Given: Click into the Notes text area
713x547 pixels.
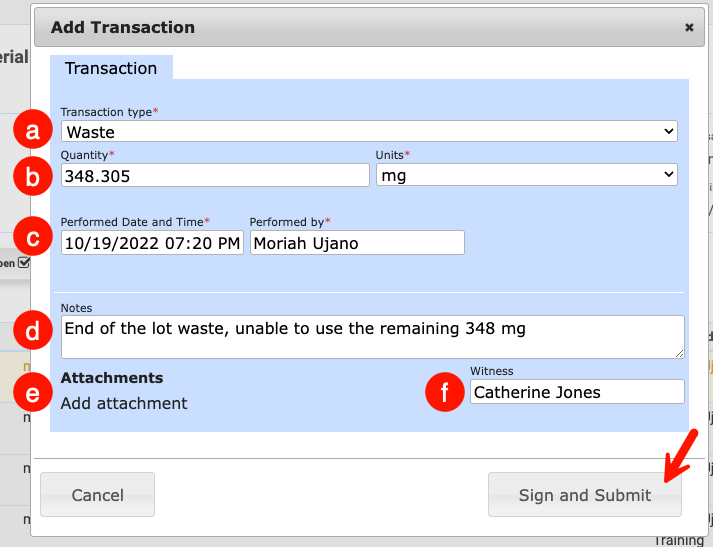Looking at the screenshot, I should pyautogui.click(x=372, y=336).
